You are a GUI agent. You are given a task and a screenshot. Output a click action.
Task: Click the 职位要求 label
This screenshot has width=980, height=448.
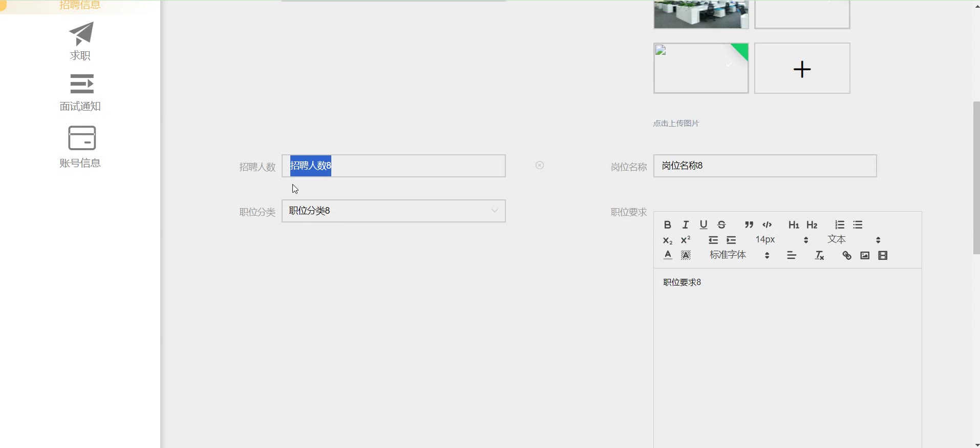tap(629, 212)
